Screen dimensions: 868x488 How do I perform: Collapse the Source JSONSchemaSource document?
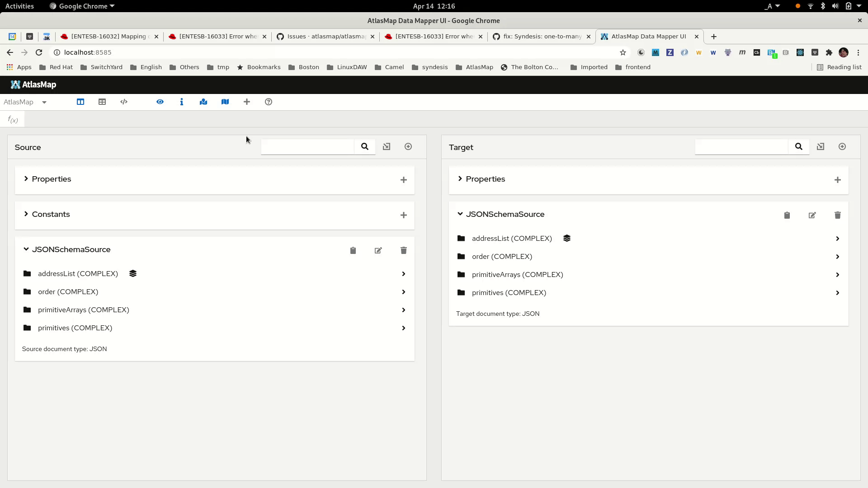click(x=26, y=249)
